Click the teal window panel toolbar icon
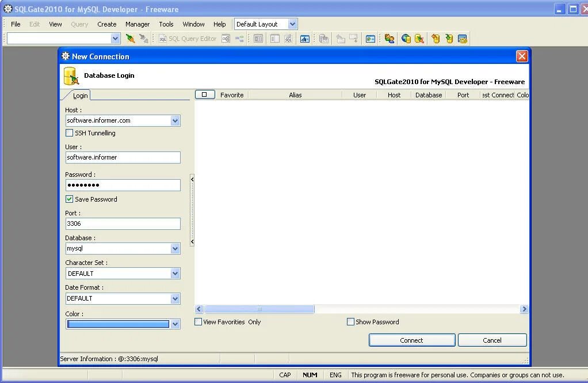The width and height of the screenshot is (588, 383). 370,39
